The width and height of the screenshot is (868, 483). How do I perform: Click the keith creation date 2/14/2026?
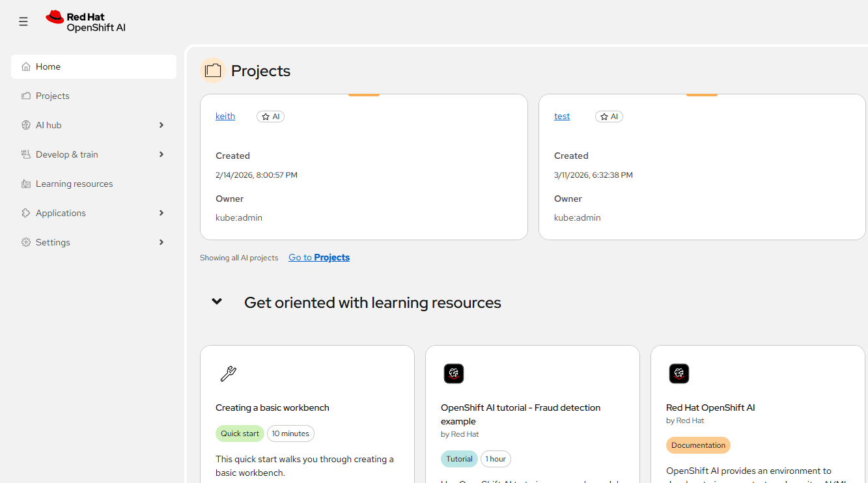(x=257, y=175)
